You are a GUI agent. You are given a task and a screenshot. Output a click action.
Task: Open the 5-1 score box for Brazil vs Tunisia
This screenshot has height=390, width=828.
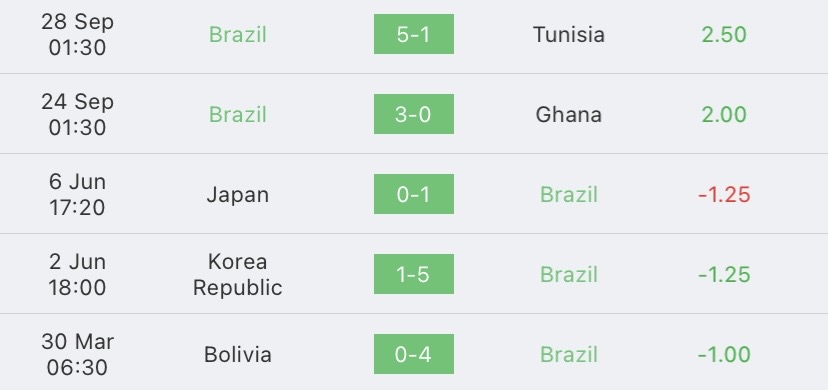(x=413, y=34)
